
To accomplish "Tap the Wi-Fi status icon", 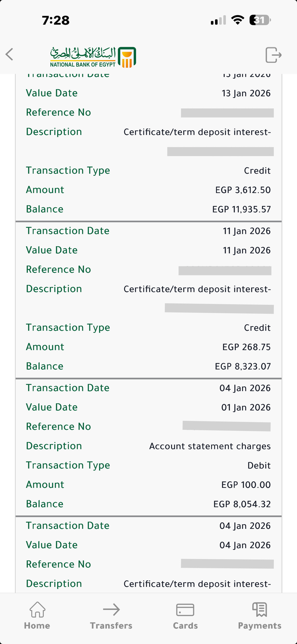I will tap(237, 20).
